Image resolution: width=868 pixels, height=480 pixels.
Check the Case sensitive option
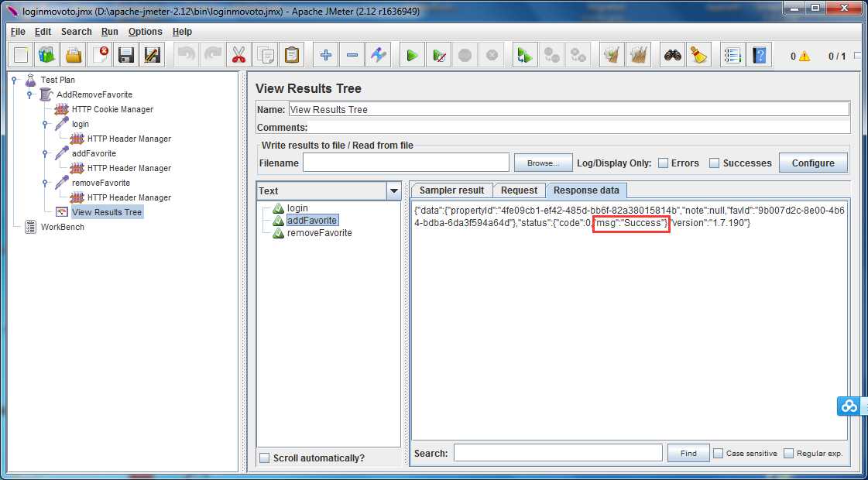coord(718,453)
